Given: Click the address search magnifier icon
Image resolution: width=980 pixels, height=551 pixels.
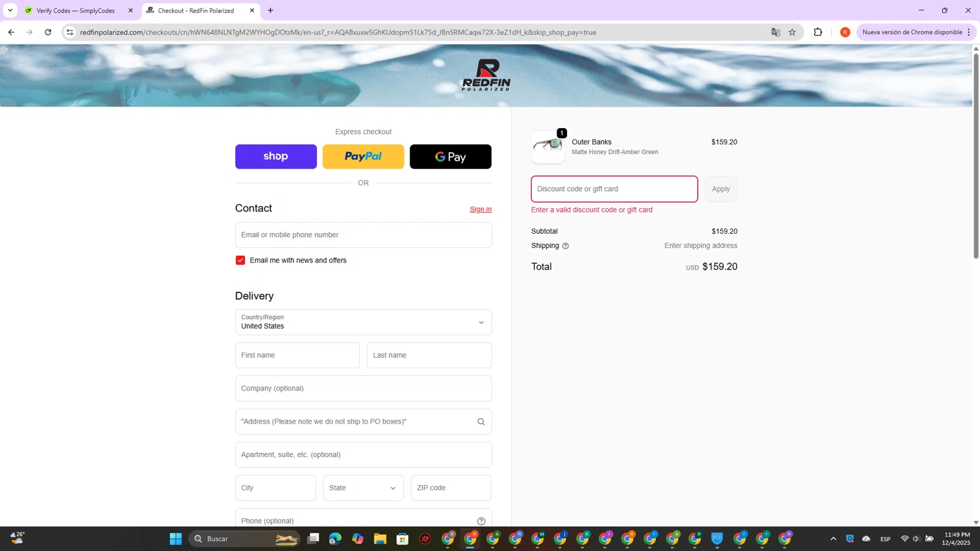Looking at the screenshot, I should click(481, 422).
